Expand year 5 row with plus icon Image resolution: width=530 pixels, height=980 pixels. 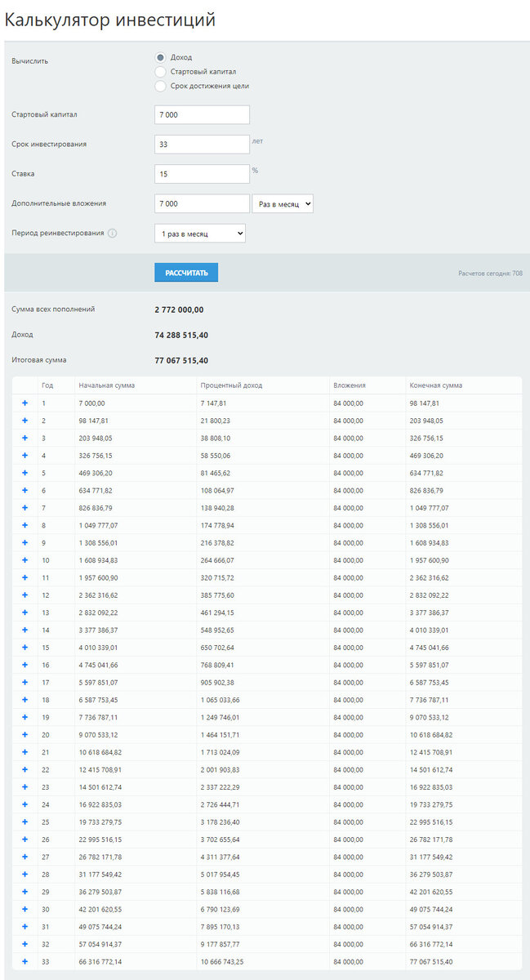click(x=24, y=472)
